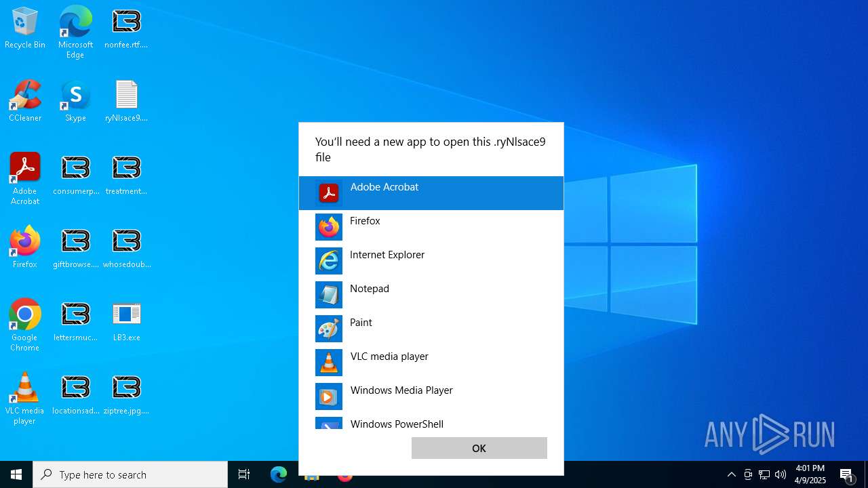Pick Windows Media Player in the list
Screen dimensions: 868x488
click(x=431, y=396)
